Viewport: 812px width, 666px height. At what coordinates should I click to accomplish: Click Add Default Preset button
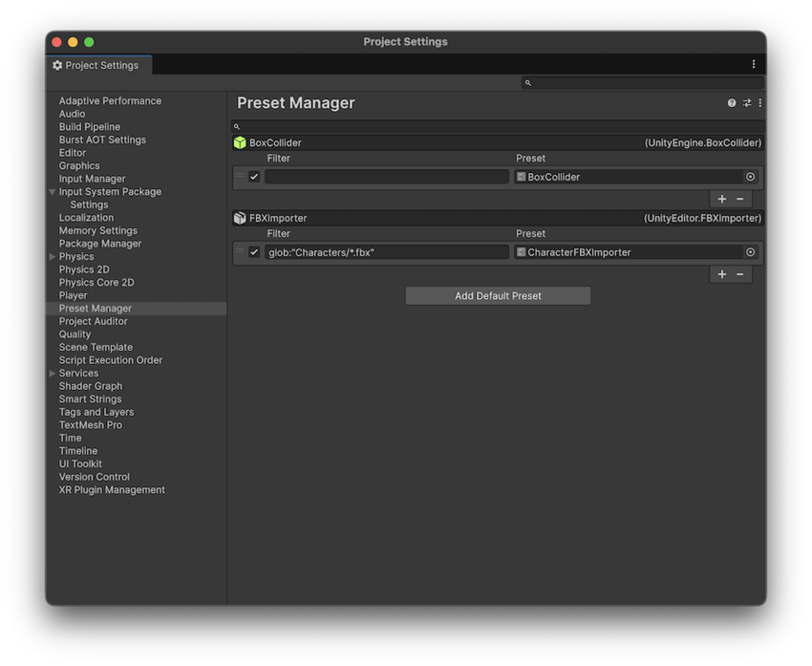(498, 296)
